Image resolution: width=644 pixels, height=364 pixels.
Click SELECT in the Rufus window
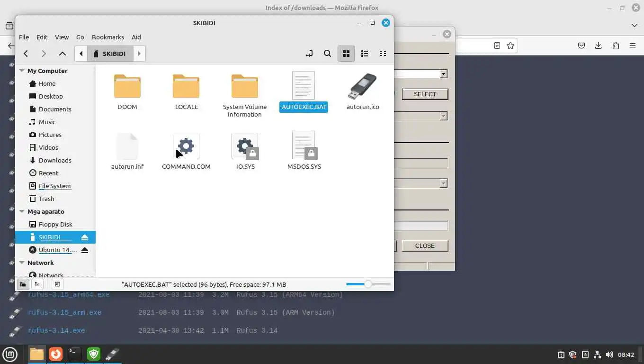pyautogui.click(x=425, y=94)
